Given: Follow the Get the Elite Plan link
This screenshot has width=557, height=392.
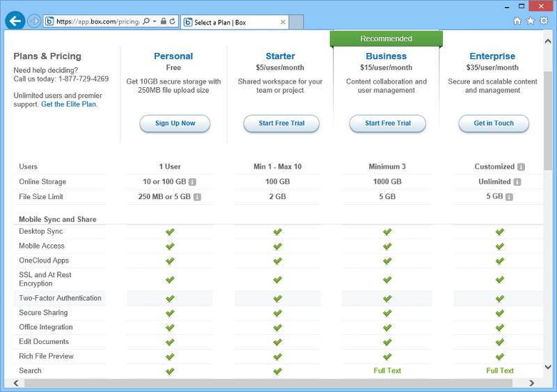Looking at the screenshot, I should click(x=69, y=104).
